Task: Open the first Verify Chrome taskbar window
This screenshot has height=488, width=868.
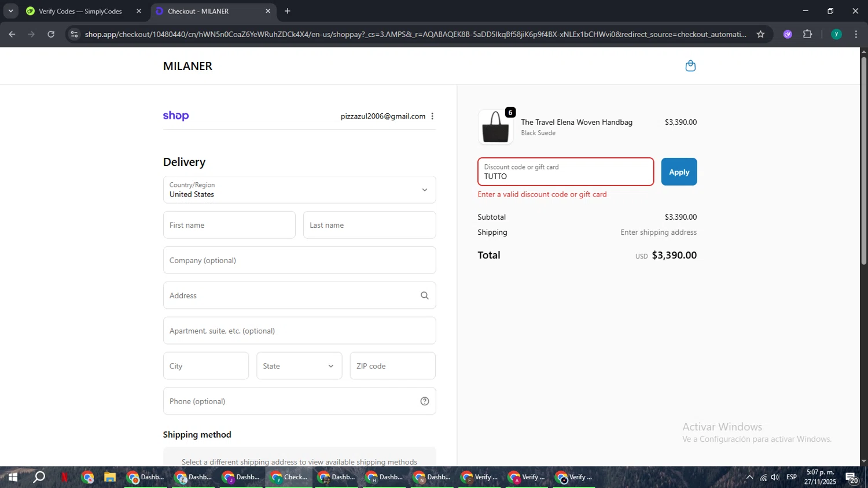Action: [479, 477]
